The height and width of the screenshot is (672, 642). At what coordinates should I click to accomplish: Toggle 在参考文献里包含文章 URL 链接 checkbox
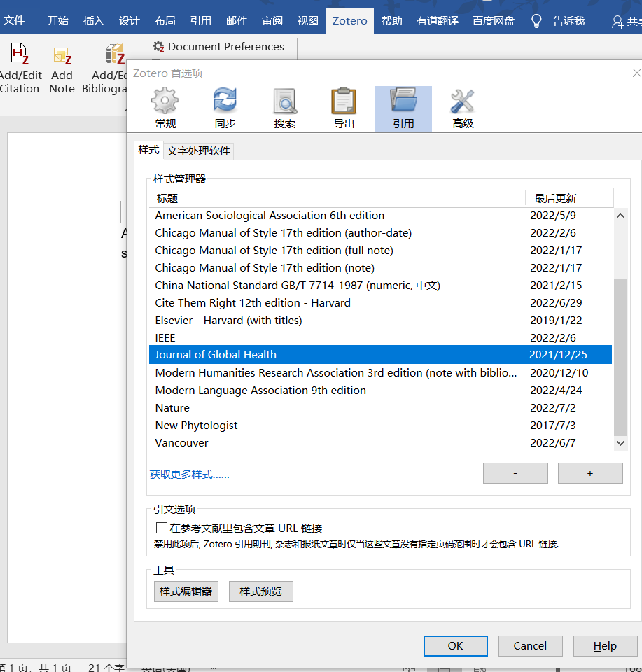click(162, 528)
